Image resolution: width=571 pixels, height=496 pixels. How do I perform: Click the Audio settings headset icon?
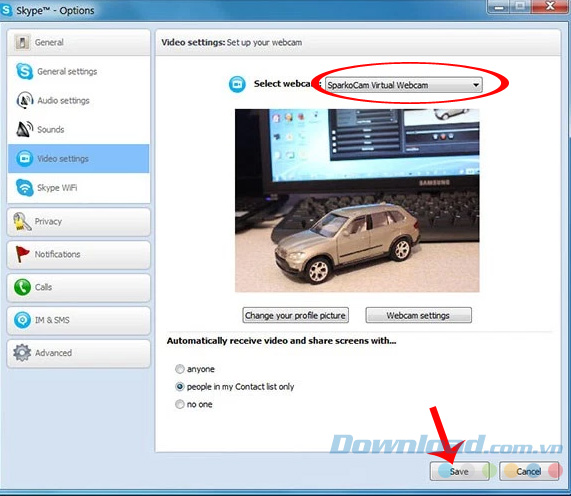tap(24, 100)
